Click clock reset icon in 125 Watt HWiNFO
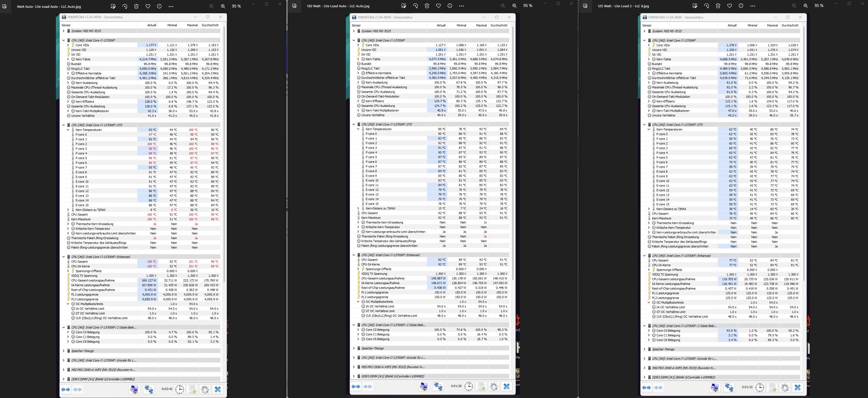868x398 pixels. click(760, 387)
